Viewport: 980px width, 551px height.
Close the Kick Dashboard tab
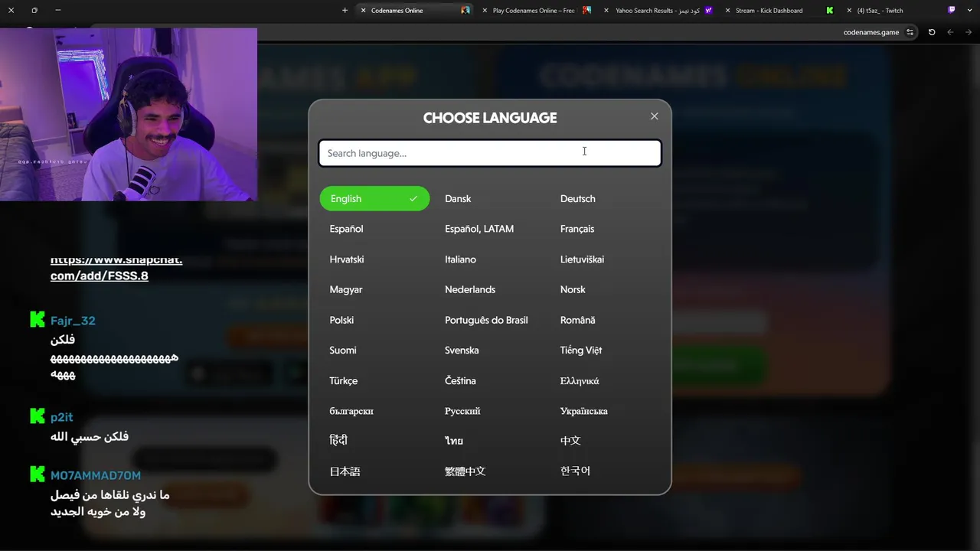point(727,11)
